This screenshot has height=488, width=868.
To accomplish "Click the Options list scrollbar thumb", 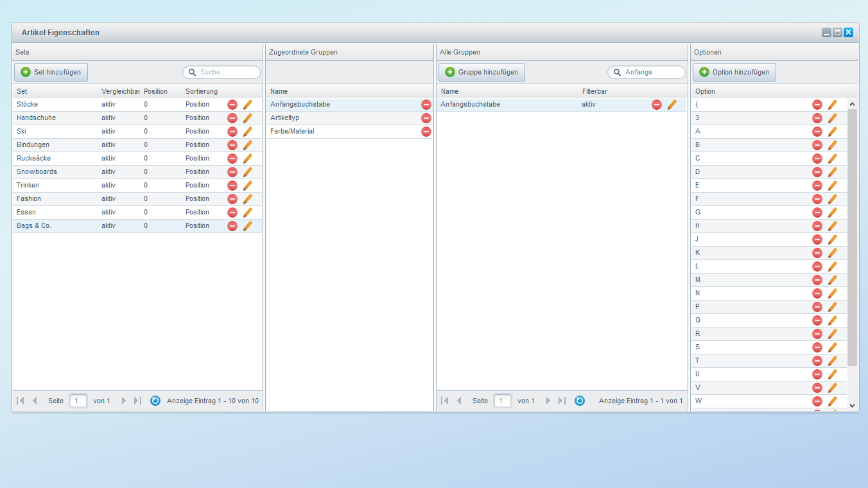I will 853,238.
